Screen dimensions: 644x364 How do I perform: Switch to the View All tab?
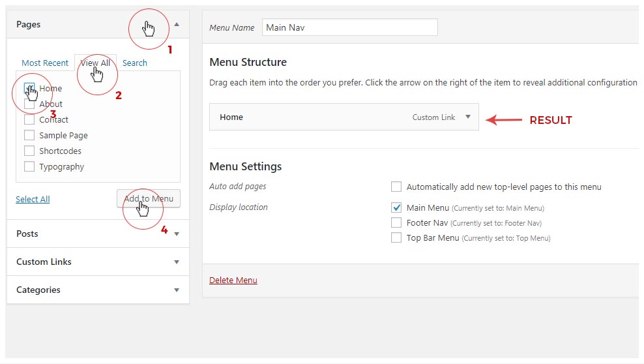pyautogui.click(x=95, y=63)
